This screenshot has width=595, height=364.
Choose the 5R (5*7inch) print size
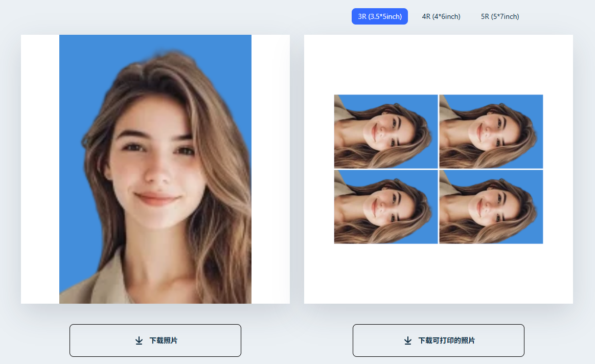(499, 16)
